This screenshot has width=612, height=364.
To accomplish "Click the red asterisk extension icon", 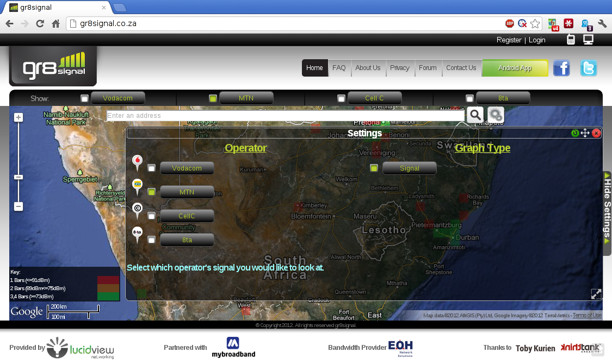I will (x=568, y=23).
